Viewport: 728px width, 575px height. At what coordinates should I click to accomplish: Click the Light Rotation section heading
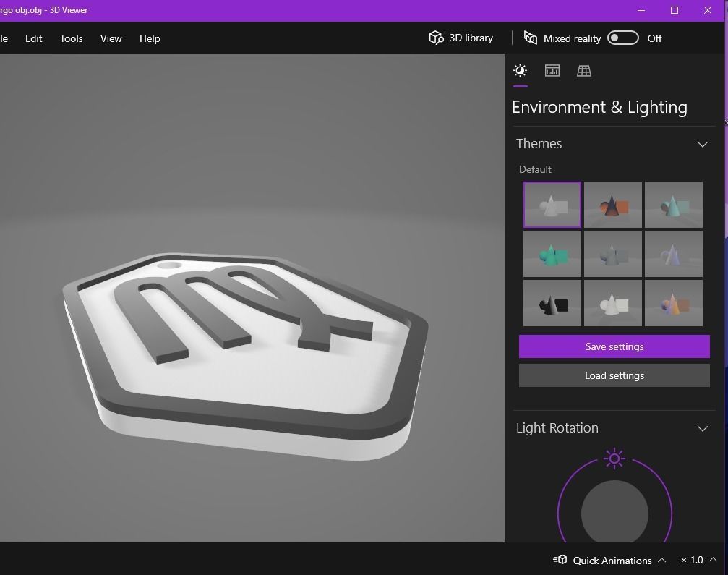tap(557, 427)
